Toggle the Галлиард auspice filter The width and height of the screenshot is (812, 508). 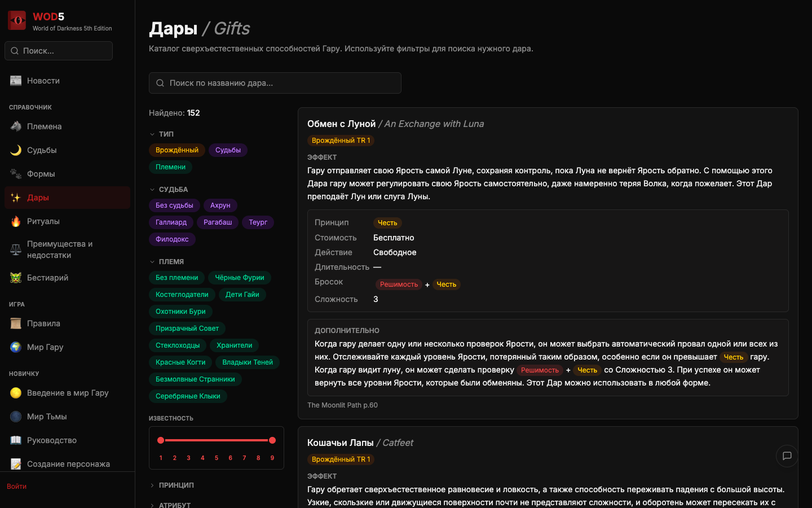coord(171,222)
